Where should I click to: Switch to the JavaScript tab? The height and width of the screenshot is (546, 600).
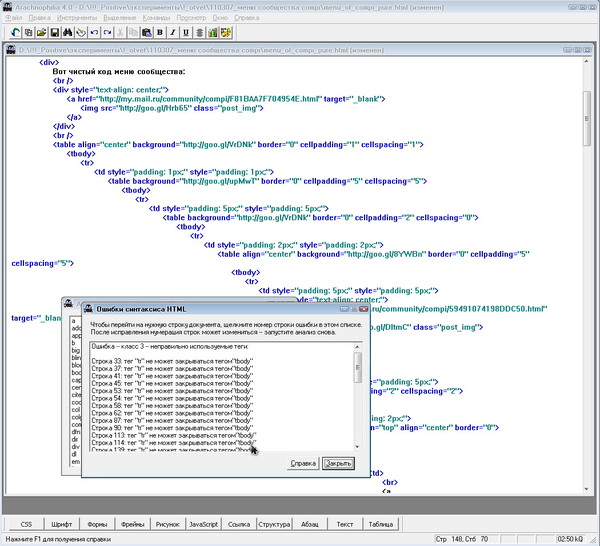click(x=203, y=524)
